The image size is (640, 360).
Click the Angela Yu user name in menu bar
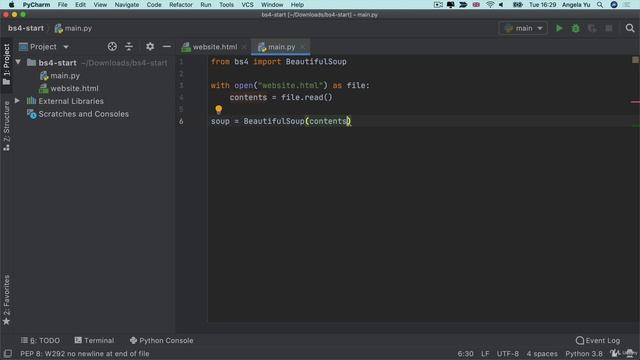point(576,4)
